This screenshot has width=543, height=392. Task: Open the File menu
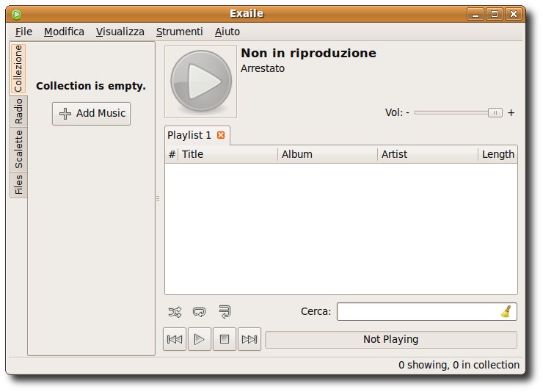pyautogui.click(x=24, y=32)
